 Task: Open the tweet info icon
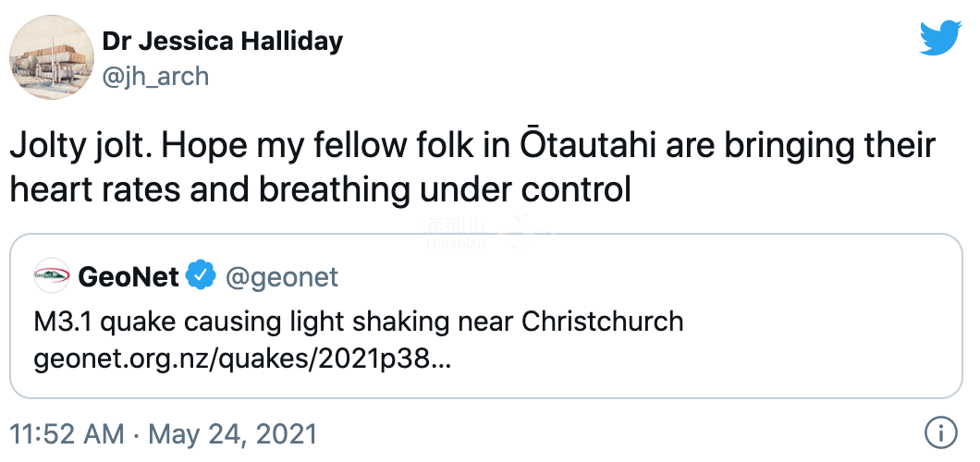tap(939, 433)
